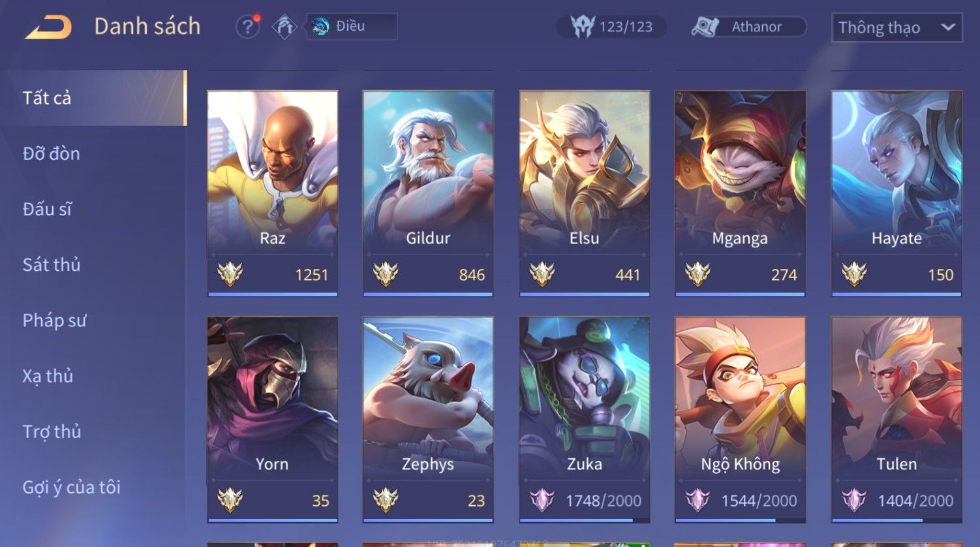Open the question mark help icon

(x=248, y=27)
